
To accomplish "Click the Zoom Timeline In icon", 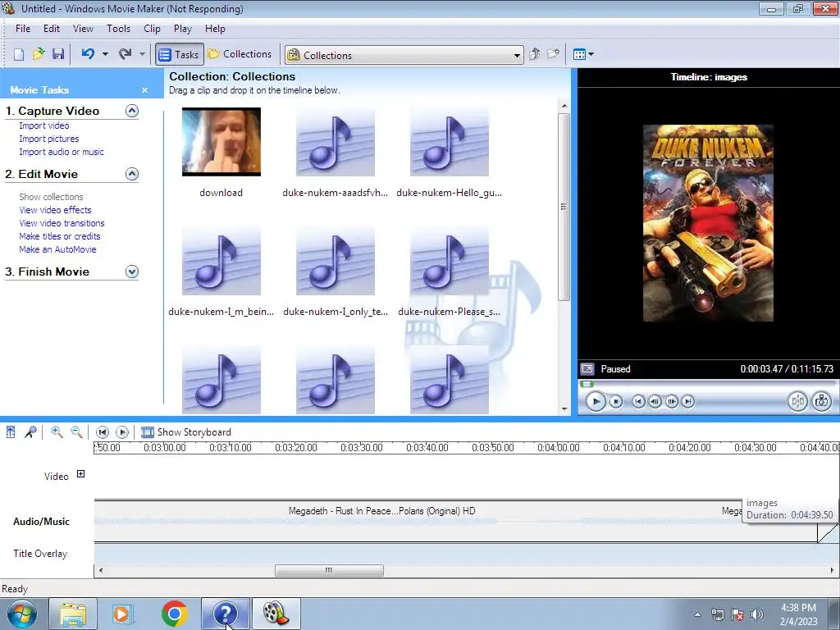I will point(57,431).
